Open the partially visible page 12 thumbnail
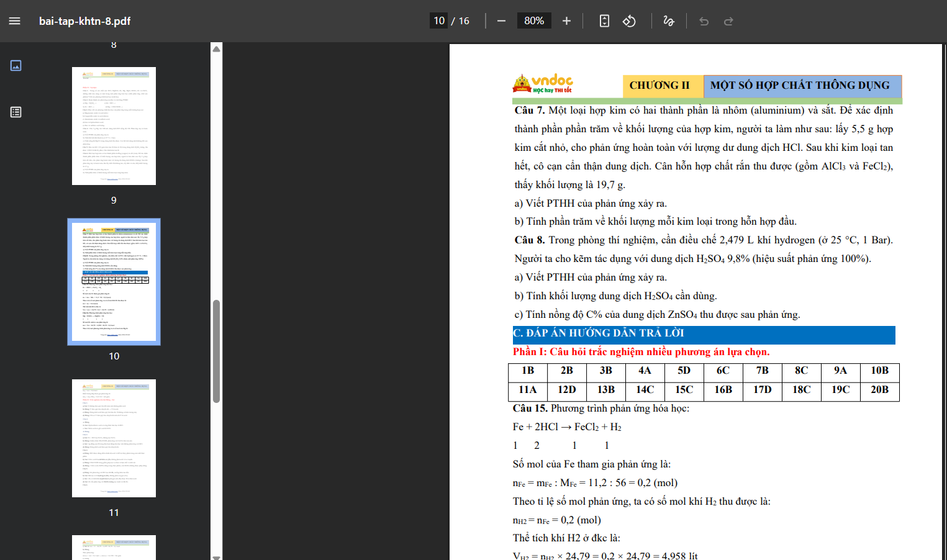The height and width of the screenshot is (560, 947). tap(114, 548)
